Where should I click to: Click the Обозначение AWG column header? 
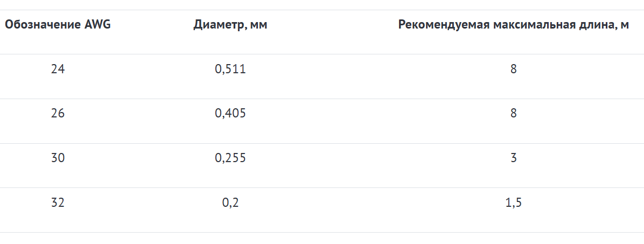tap(58, 25)
